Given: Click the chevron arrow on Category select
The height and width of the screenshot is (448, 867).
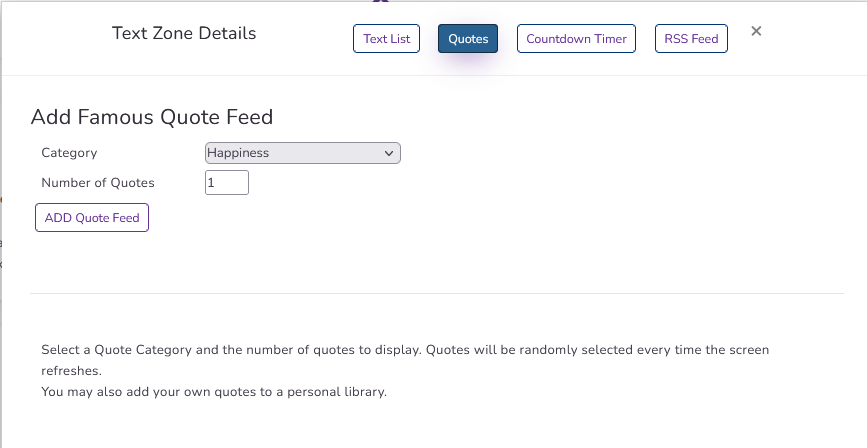Looking at the screenshot, I should point(389,153).
